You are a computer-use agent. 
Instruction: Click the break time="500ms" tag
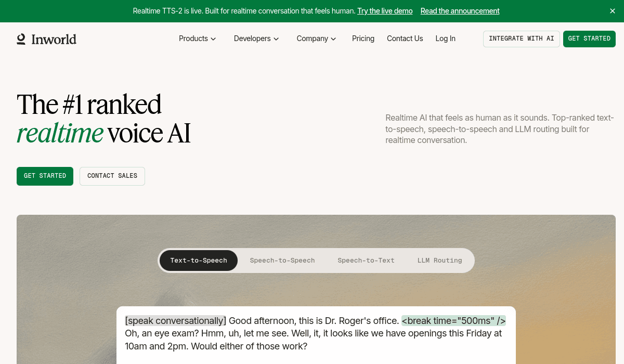click(453, 321)
